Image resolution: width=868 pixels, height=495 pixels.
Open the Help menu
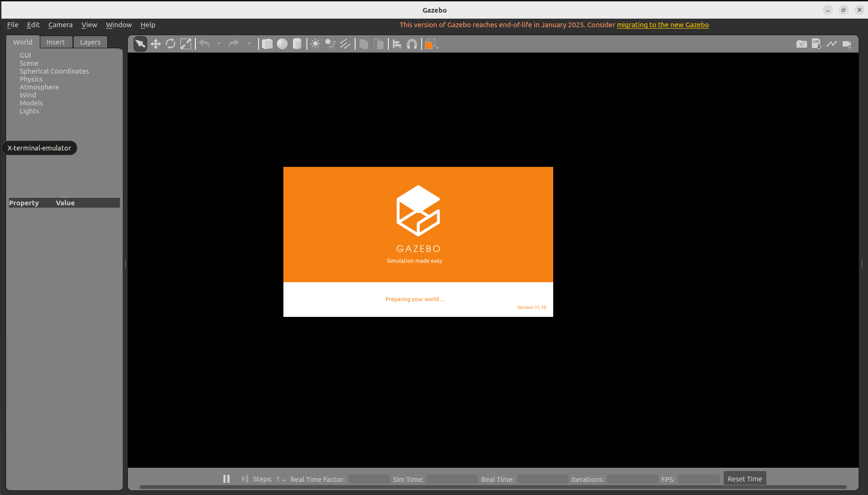(148, 25)
